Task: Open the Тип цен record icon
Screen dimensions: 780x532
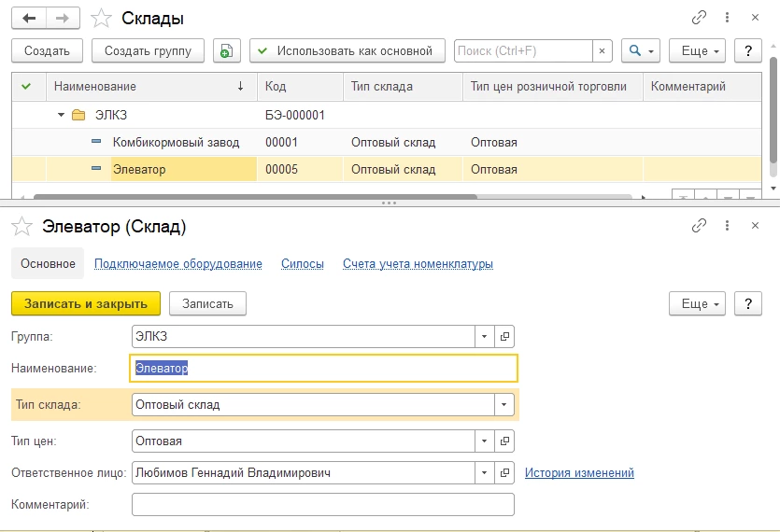Action: click(x=505, y=441)
